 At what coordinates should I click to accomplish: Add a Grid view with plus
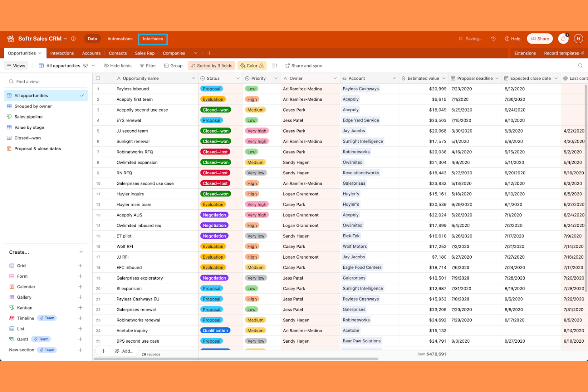pyautogui.click(x=80, y=266)
